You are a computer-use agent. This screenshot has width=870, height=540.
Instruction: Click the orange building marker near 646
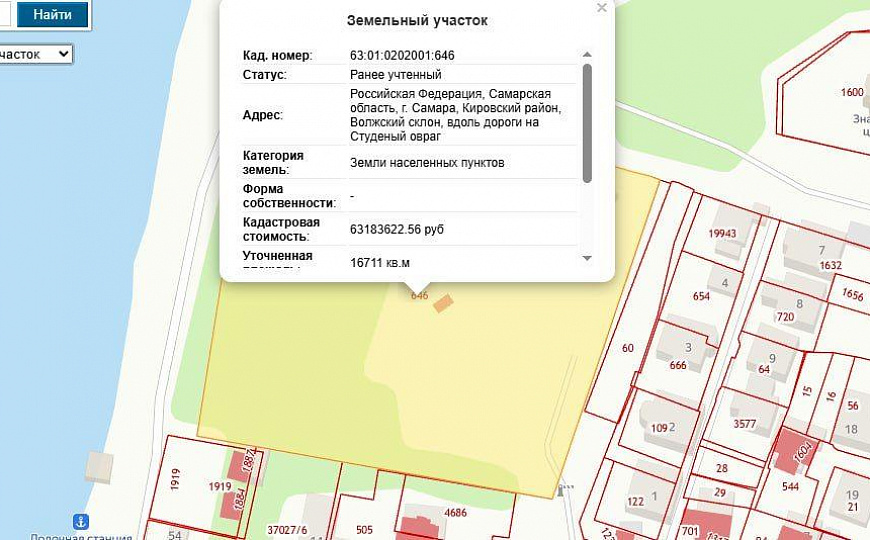[443, 304]
